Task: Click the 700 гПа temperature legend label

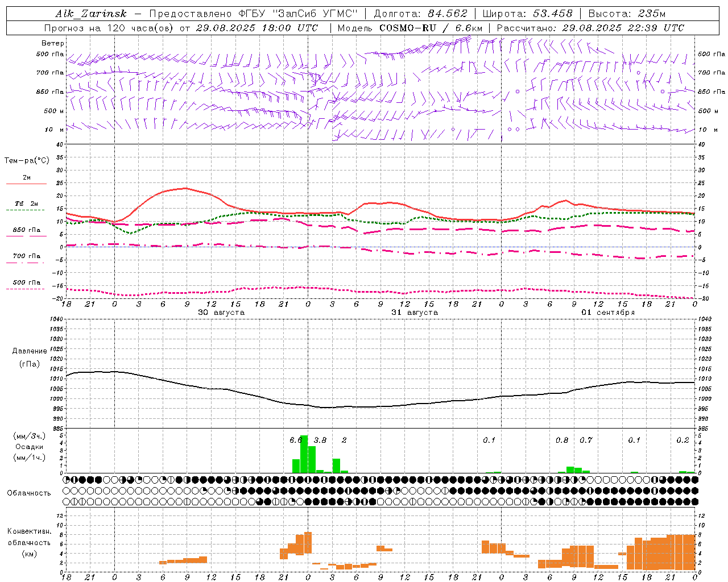Action: point(27,256)
